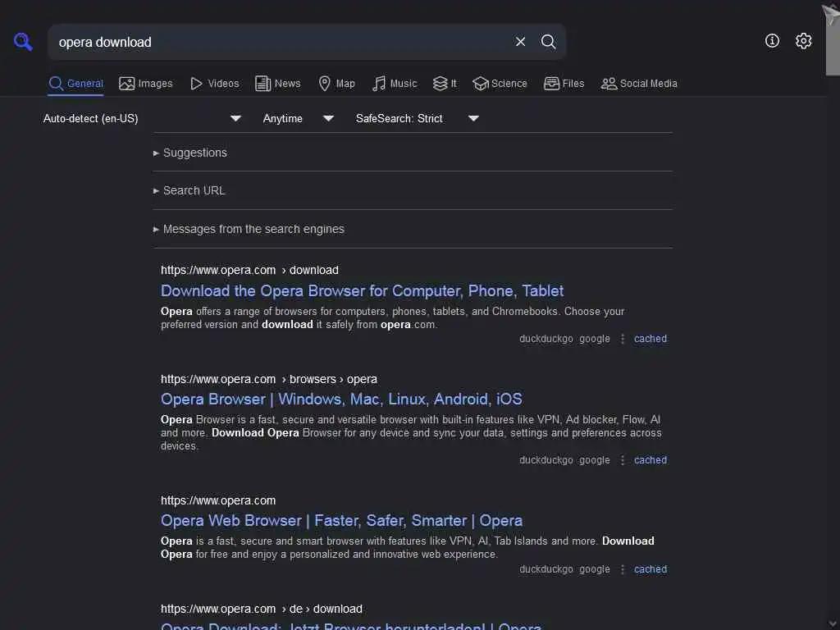Switch to the Social Media tab

[x=639, y=84]
